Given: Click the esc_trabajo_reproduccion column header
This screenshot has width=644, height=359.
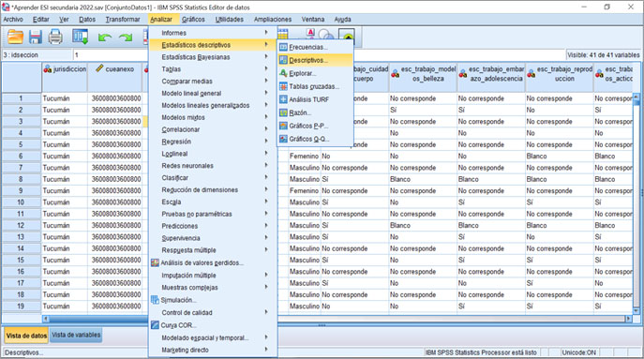Looking at the screenshot, I should (560, 78).
